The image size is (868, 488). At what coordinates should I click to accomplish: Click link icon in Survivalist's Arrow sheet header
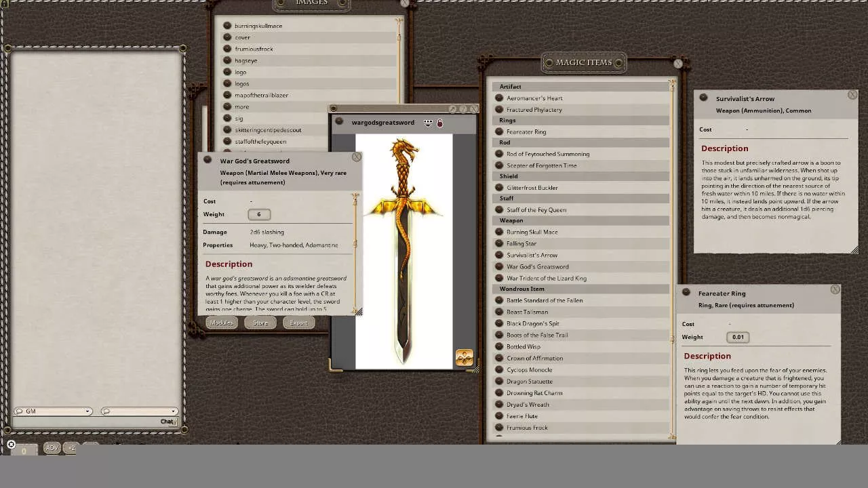(703, 98)
